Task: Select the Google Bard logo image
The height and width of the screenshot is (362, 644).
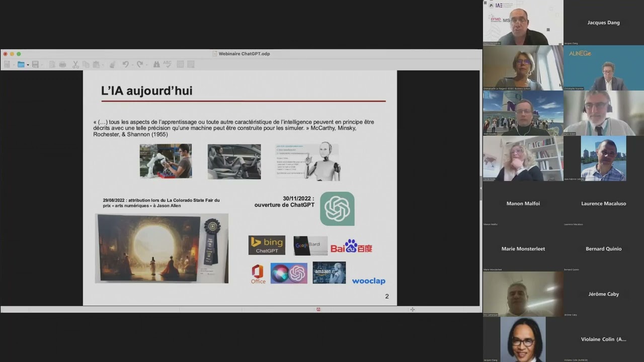Action: point(310,245)
